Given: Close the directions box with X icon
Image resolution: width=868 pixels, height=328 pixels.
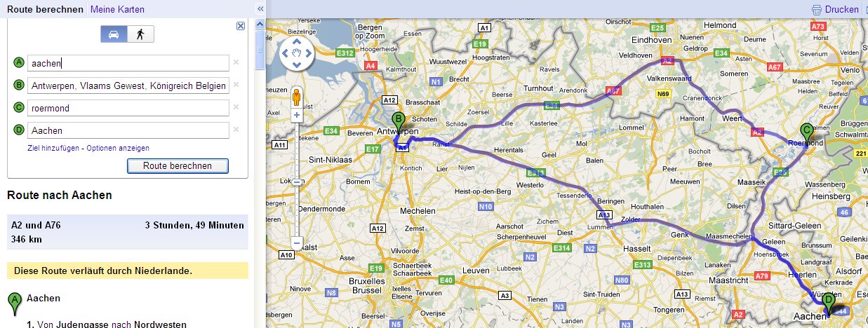Looking at the screenshot, I should [x=241, y=26].
